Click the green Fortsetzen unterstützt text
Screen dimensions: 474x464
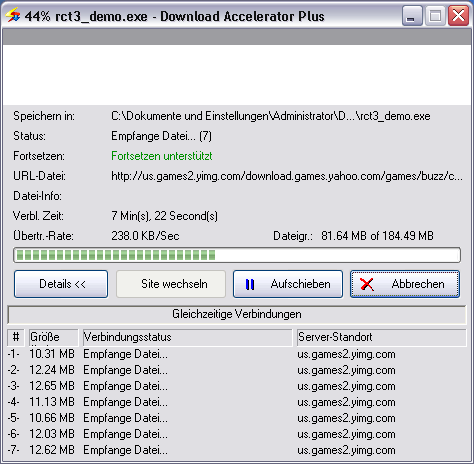click(x=162, y=156)
